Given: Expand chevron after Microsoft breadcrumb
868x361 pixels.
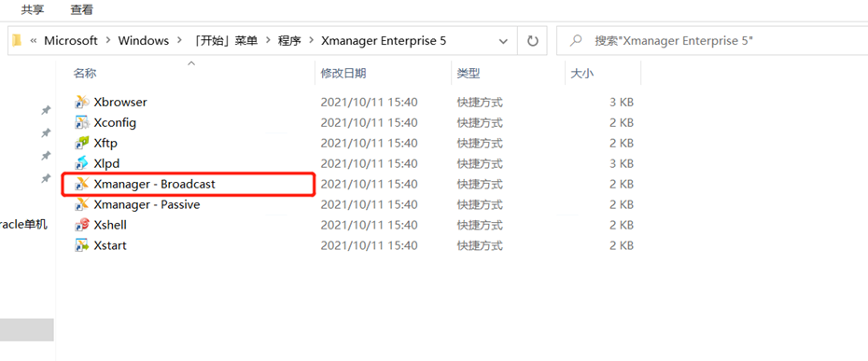Looking at the screenshot, I should pyautogui.click(x=107, y=40).
